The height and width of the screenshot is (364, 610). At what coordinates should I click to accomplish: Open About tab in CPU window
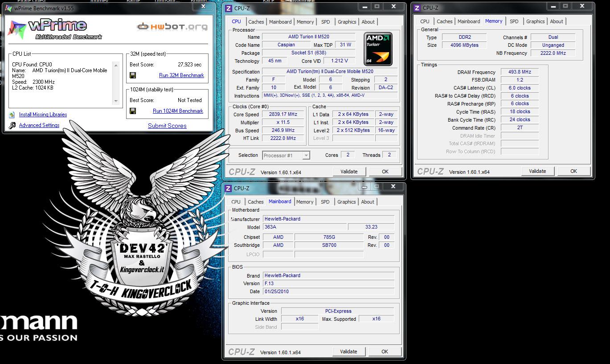coord(368,22)
